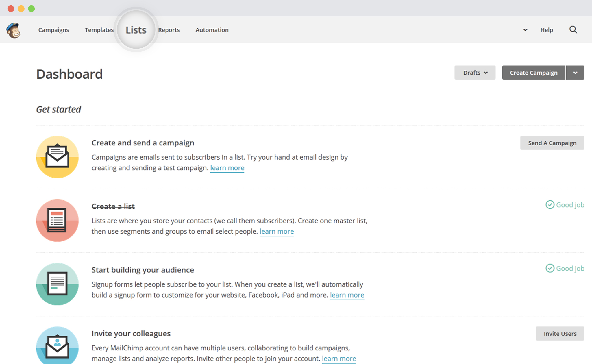Click the Help menu item
This screenshot has width=592, height=364.
coord(546,29)
